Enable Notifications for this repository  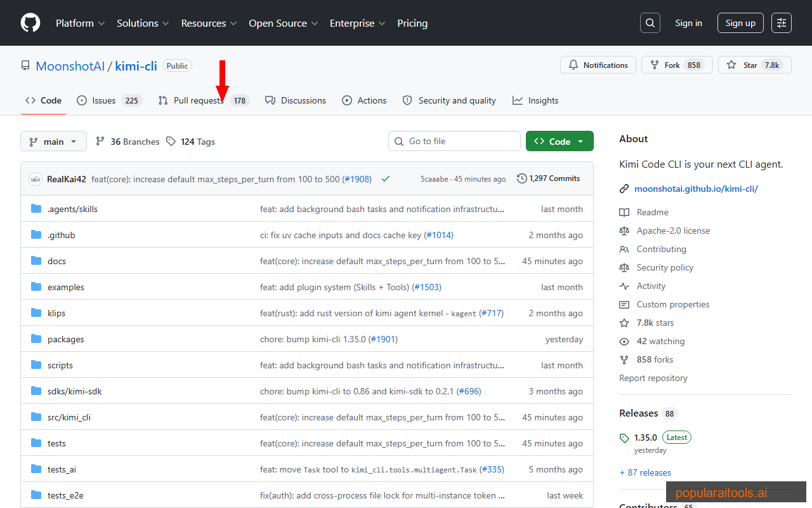tap(598, 64)
